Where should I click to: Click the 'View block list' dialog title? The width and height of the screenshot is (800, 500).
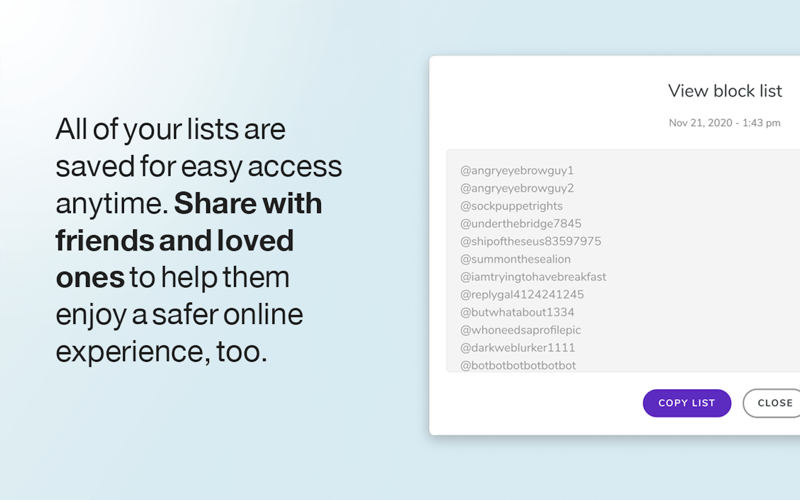[725, 91]
